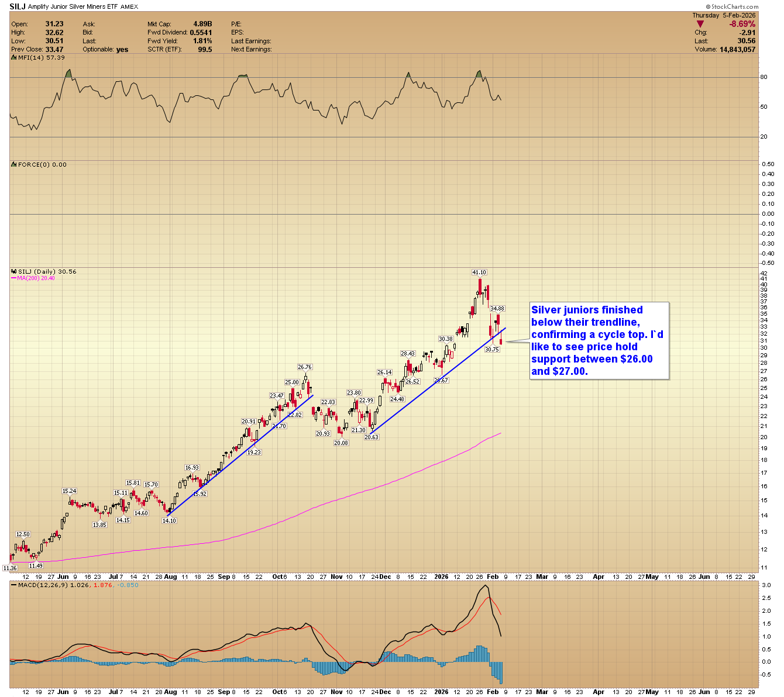Click the 20.91 price label
784x697 pixels.
(249, 421)
